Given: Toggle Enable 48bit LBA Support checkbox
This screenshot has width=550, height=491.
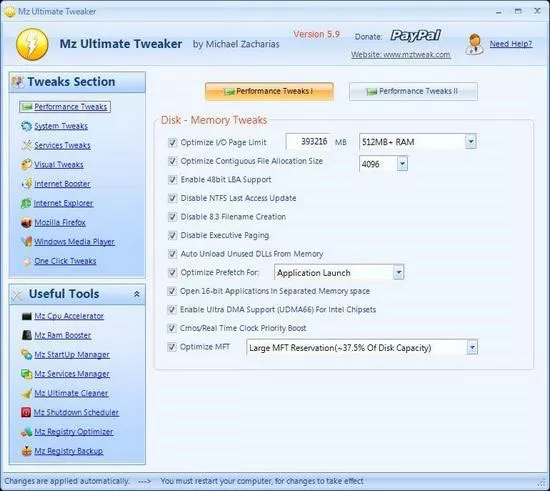Looking at the screenshot, I should tap(172, 180).
